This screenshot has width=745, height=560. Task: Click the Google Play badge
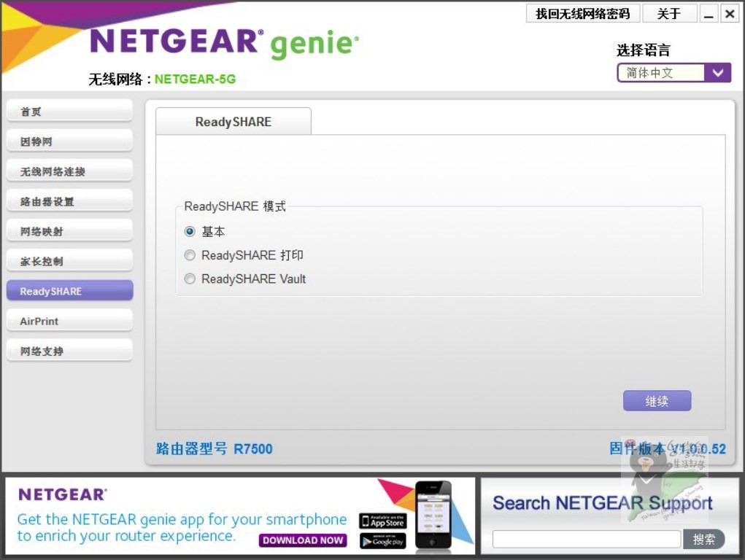pos(383,541)
